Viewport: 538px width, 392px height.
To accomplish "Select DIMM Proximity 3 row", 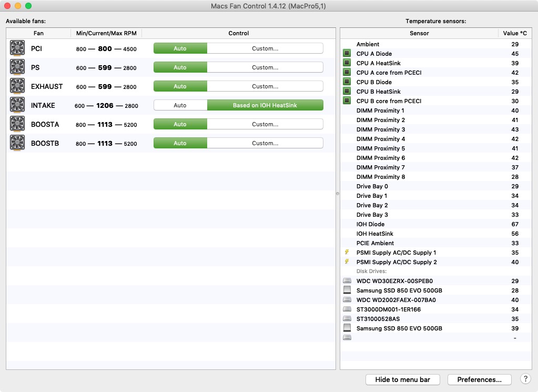I will tap(436, 129).
